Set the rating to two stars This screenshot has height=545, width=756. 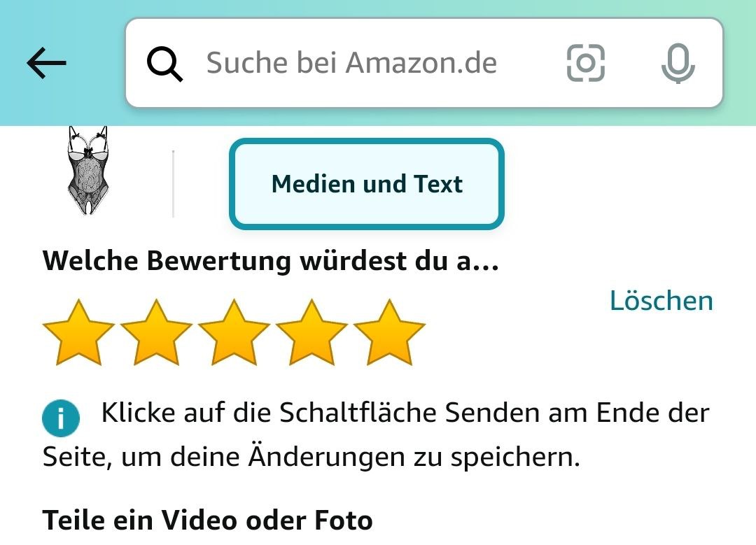tap(156, 332)
